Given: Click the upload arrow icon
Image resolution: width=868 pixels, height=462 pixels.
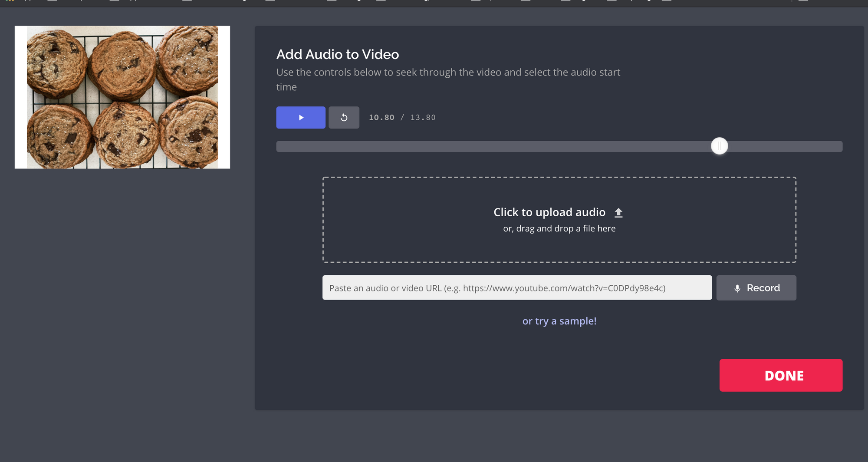Looking at the screenshot, I should 618,213.
